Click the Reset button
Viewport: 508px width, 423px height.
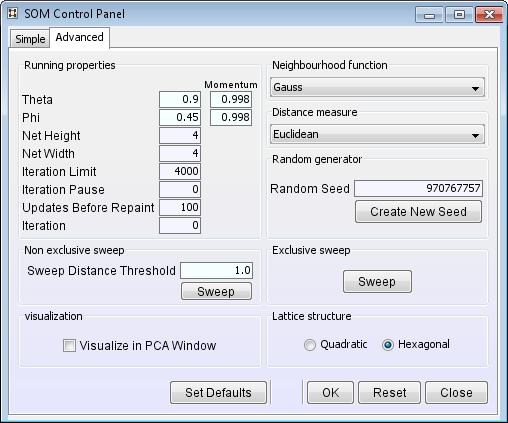(x=389, y=392)
